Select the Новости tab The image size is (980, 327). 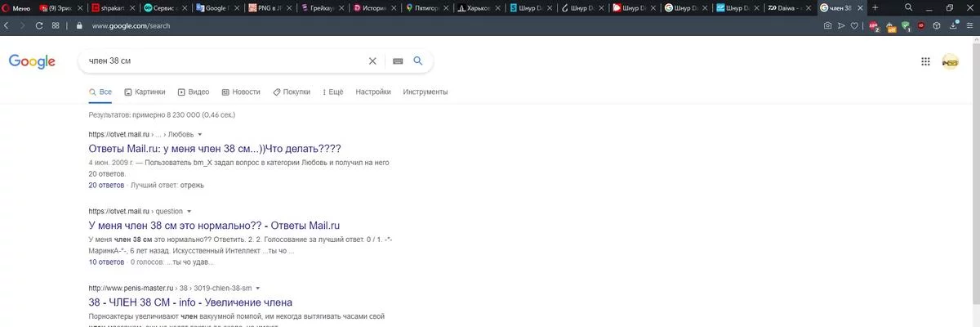pyautogui.click(x=241, y=92)
